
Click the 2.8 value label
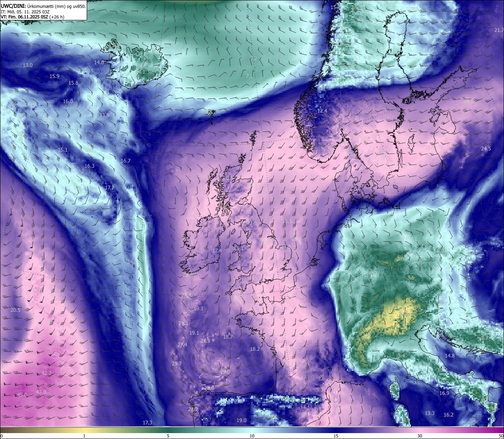coord(400,259)
